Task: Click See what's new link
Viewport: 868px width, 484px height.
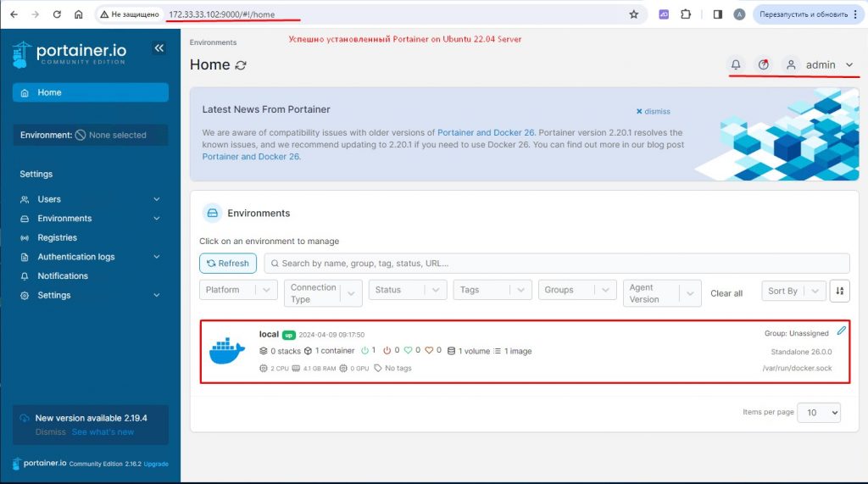Action: click(103, 432)
